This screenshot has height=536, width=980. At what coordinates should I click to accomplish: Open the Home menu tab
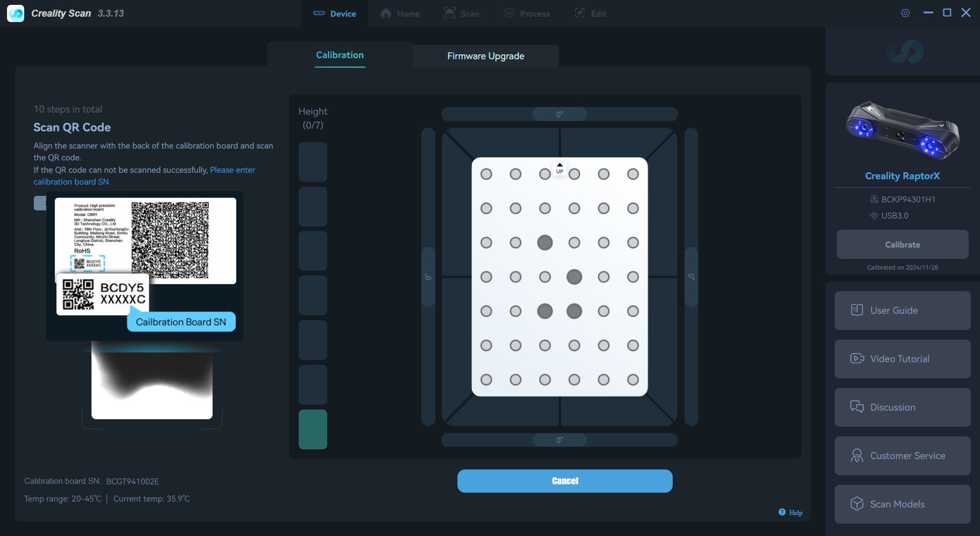pyautogui.click(x=400, y=13)
